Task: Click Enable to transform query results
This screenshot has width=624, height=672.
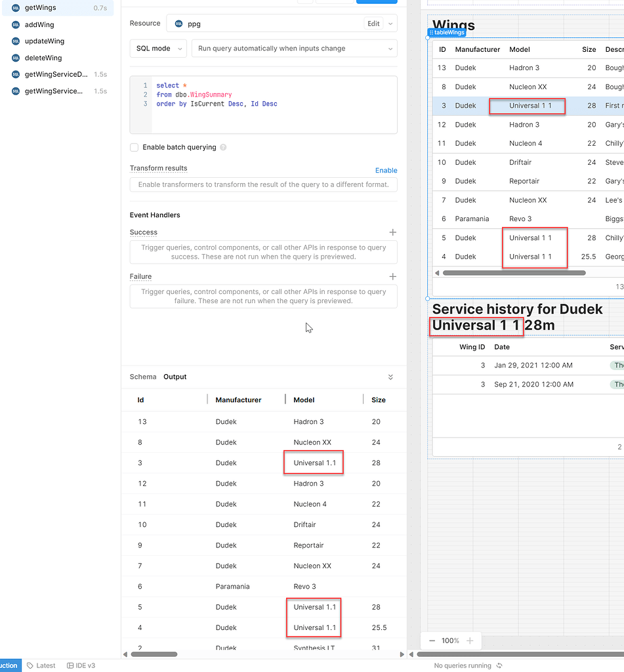Action: [386, 170]
